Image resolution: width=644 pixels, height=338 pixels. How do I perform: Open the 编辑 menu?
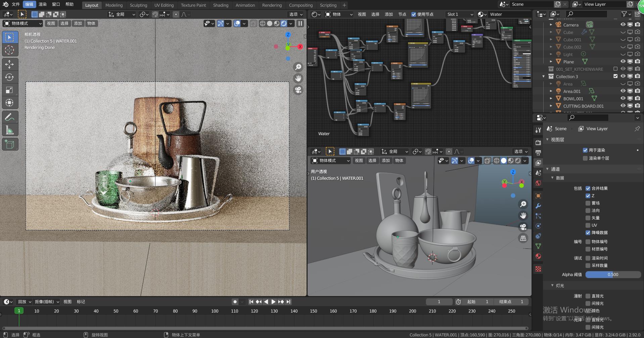29,4
